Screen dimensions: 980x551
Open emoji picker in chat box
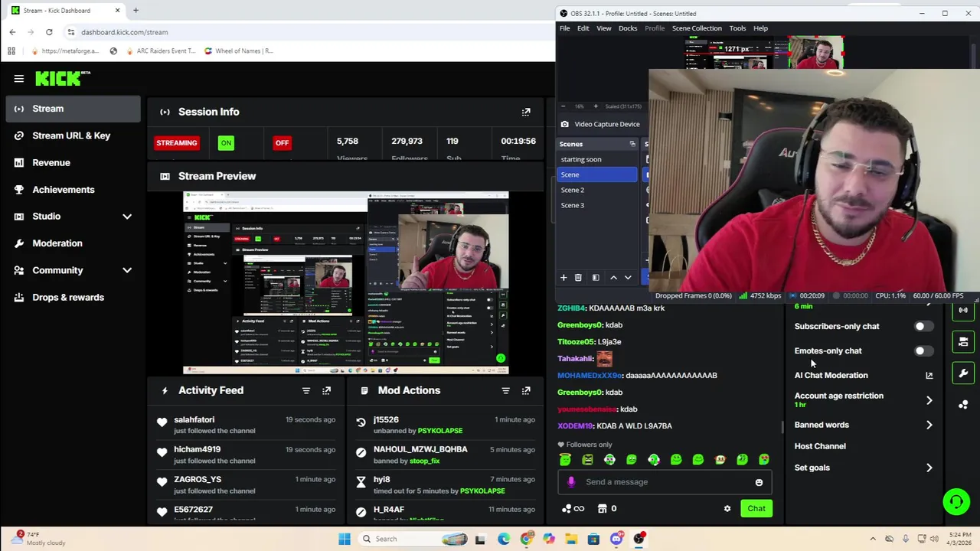pos(759,482)
